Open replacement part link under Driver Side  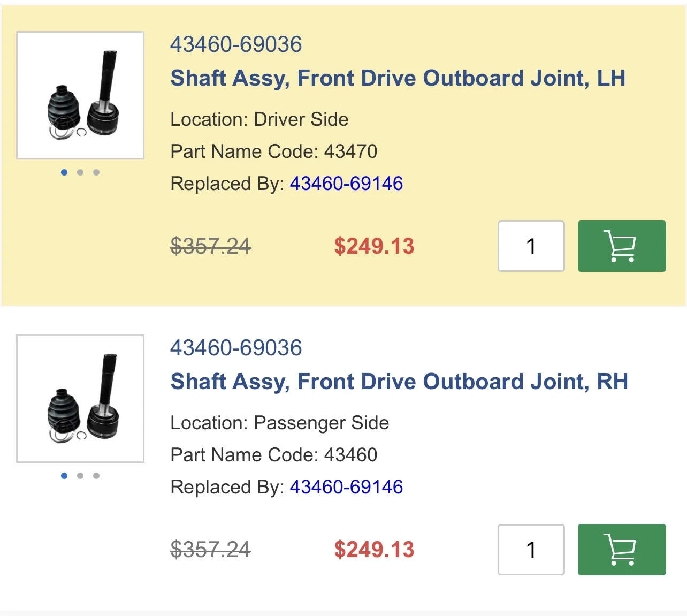[346, 184]
